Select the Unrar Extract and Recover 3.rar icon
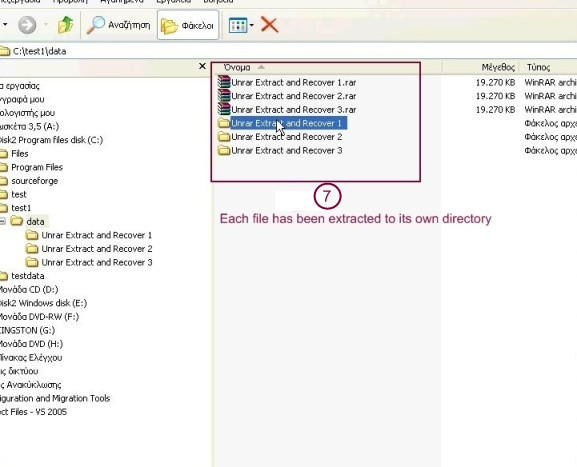The height and width of the screenshot is (467, 577). coord(224,109)
